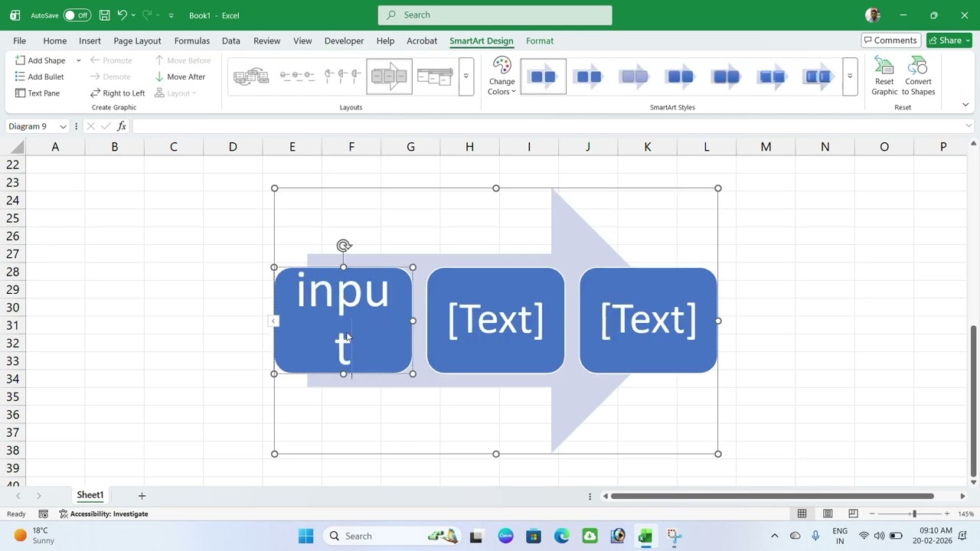Image resolution: width=980 pixels, height=551 pixels.
Task: Click the Windows Start button
Action: [305, 536]
